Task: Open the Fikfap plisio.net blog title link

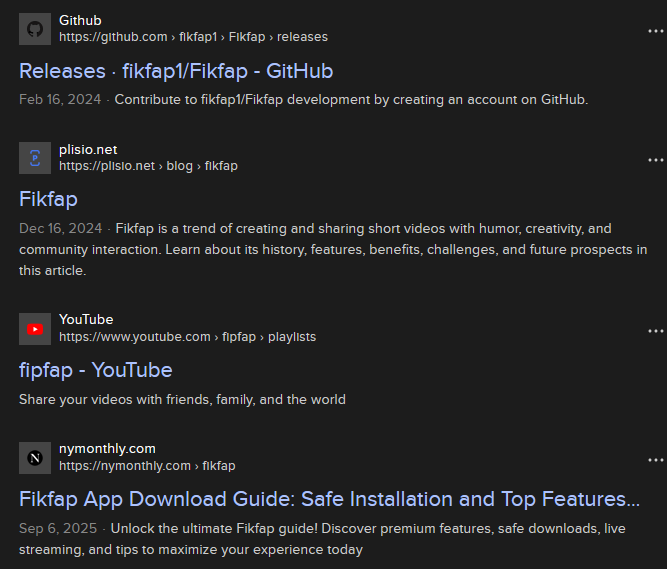Action: [x=48, y=199]
